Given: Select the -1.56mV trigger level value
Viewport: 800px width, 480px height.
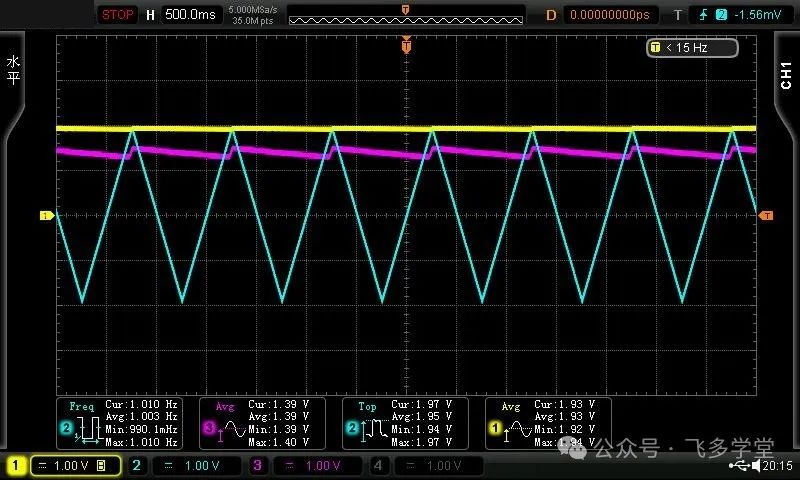Looking at the screenshot, I should pyautogui.click(x=758, y=15).
